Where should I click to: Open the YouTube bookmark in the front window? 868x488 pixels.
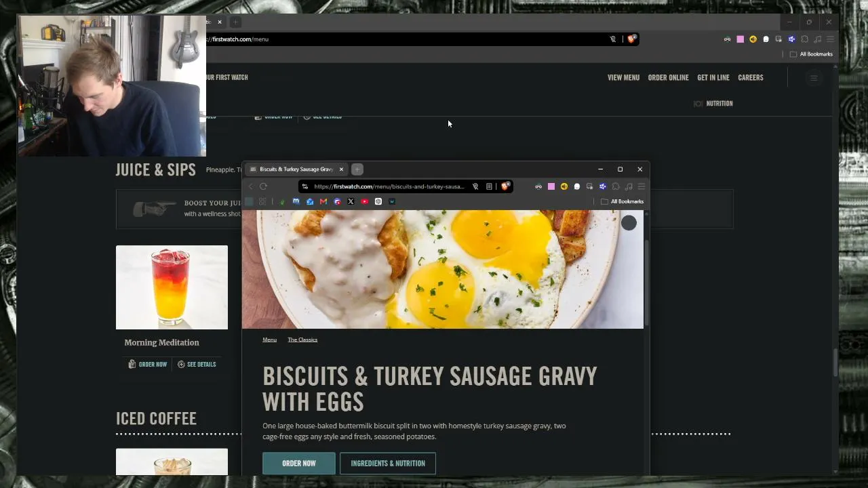365,201
